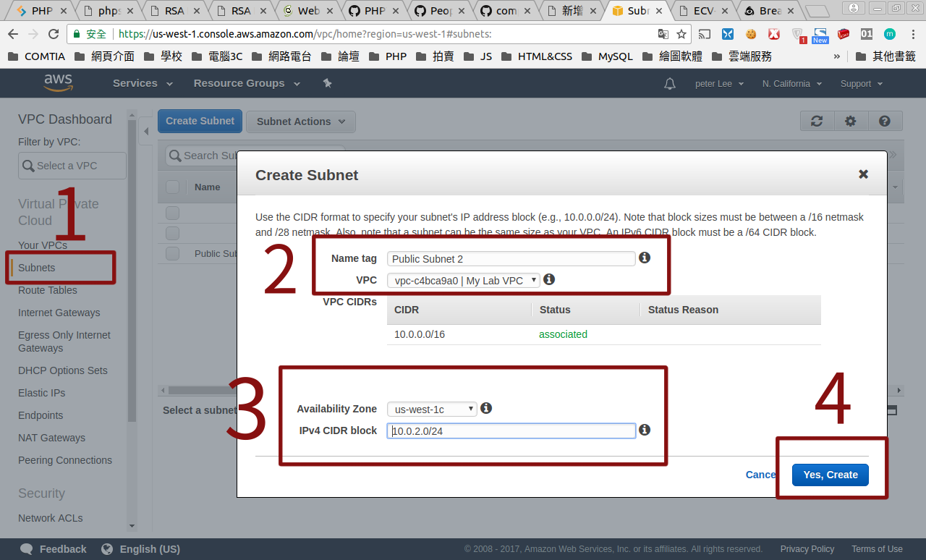The width and height of the screenshot is (926, 560).
Task: Open the Services menu
Action: 143,83
